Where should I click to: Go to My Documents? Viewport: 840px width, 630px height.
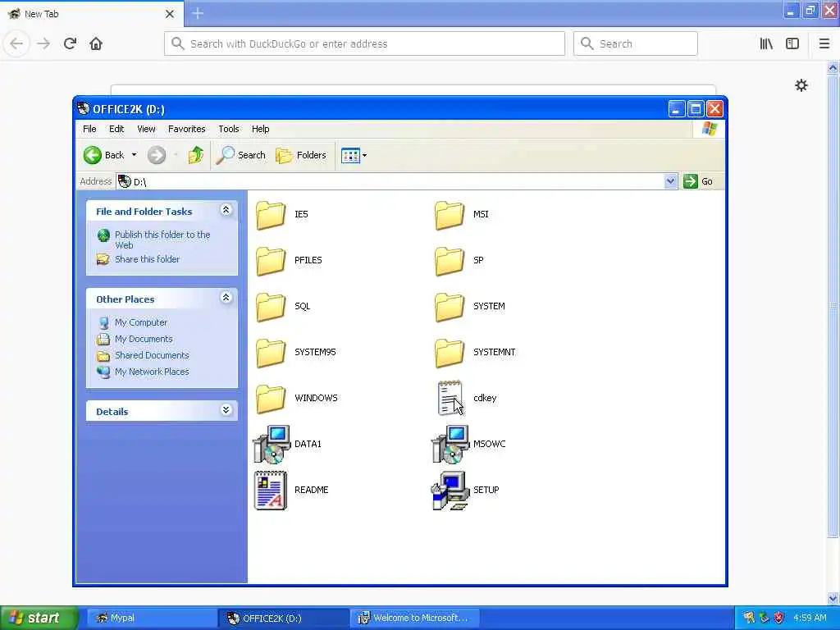144,339
